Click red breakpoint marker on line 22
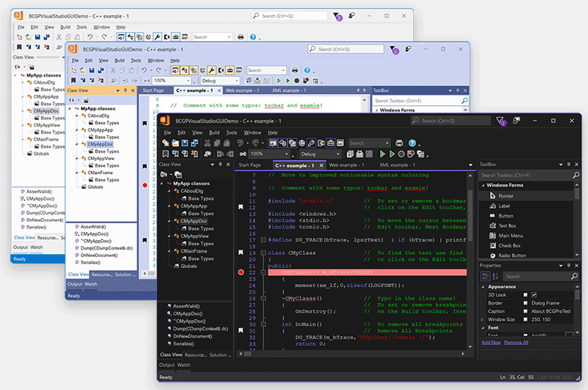The height and width of the screenshot is (390, 588). [x=241, y=272]
